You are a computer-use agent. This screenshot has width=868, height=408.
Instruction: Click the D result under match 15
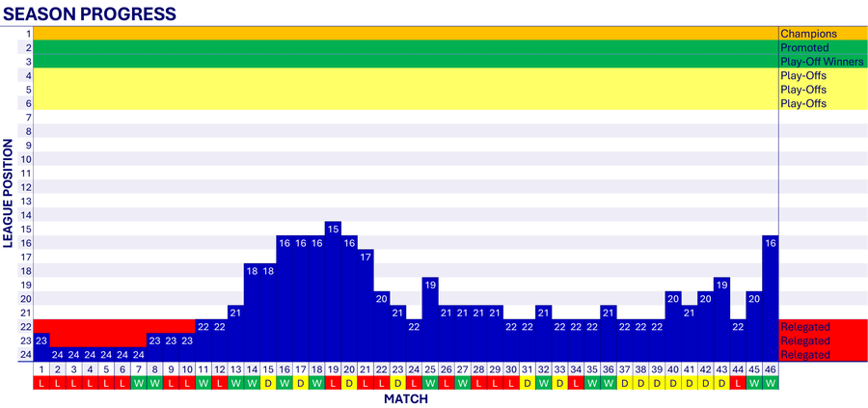[x=268, y=383]
